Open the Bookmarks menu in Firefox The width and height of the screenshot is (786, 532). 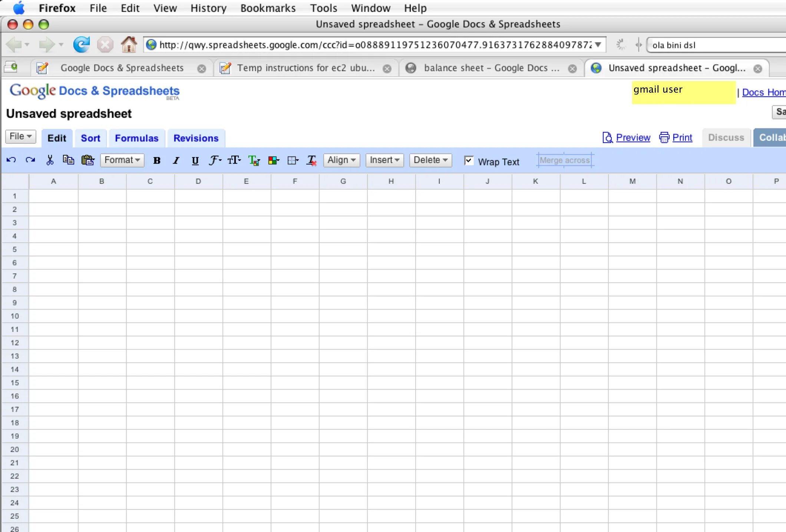268,8
